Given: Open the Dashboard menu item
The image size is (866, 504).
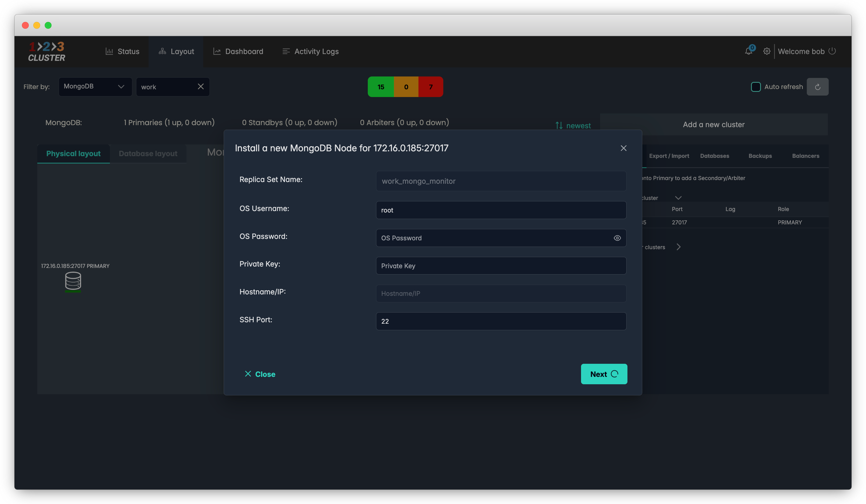Looking at the screenshot, I should pyautogui.click(x=238, y=51).
